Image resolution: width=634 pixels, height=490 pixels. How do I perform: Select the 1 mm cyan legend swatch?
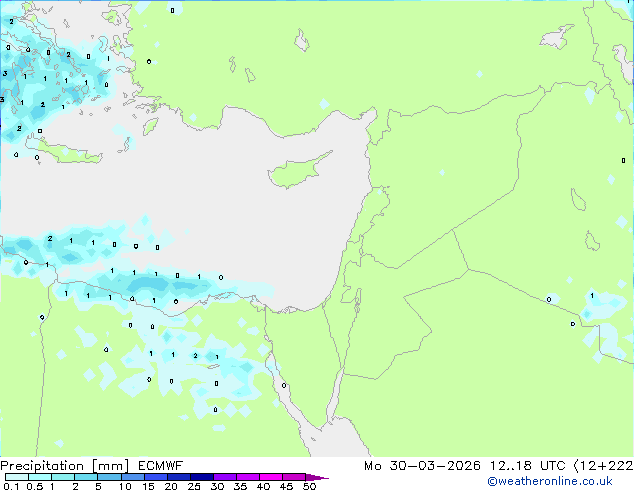(63, 477)
